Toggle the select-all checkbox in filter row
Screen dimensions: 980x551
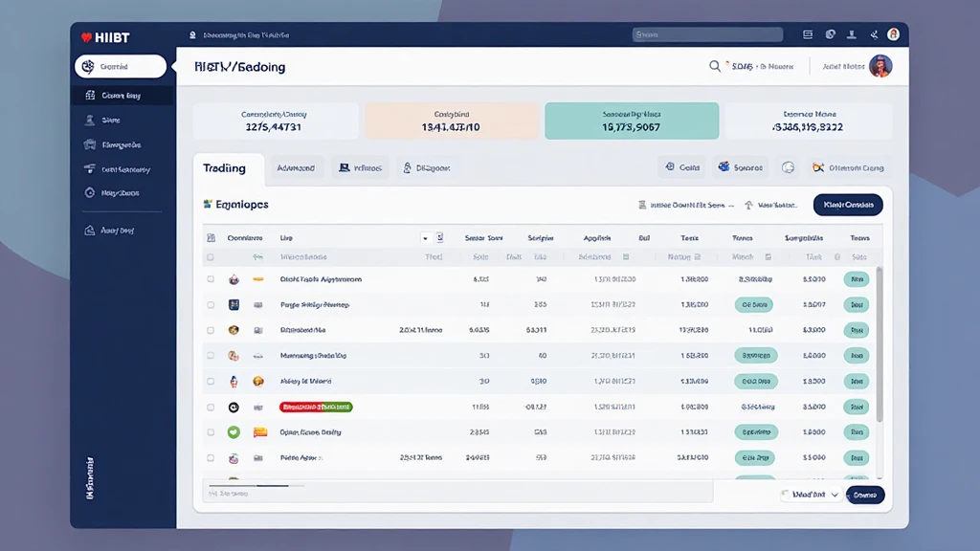coord(211,257)
